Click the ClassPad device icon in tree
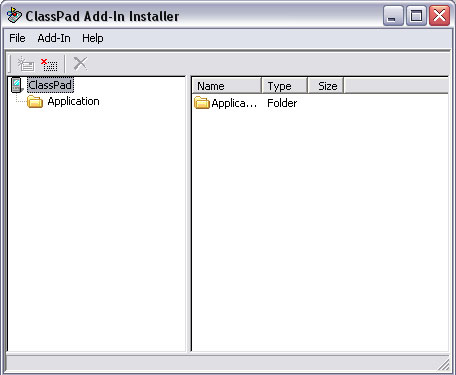 17,85
